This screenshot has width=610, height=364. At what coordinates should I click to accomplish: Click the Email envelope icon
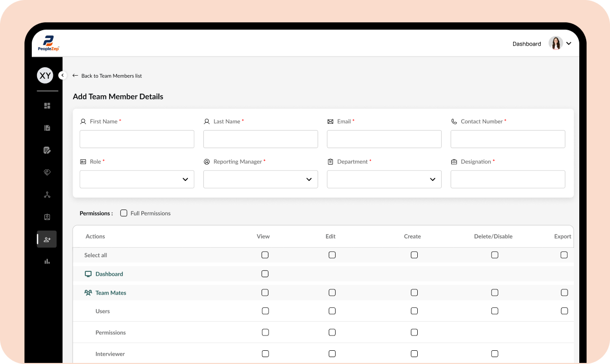pos(330,121)
